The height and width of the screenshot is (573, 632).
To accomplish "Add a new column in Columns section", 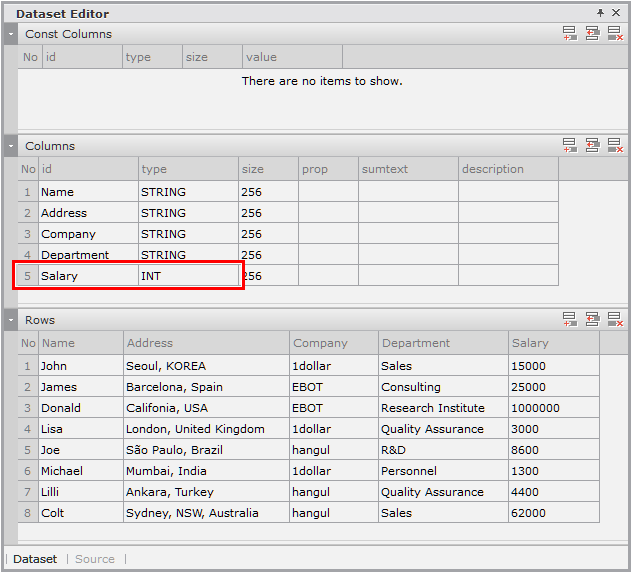I will point(569,146).
